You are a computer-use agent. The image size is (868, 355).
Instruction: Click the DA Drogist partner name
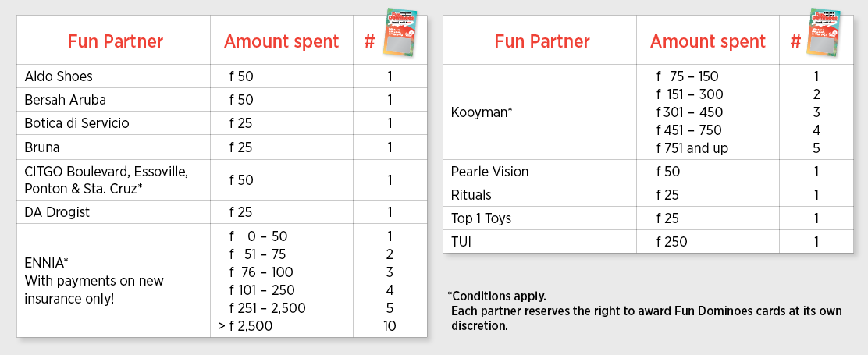(x=57, y=212)
